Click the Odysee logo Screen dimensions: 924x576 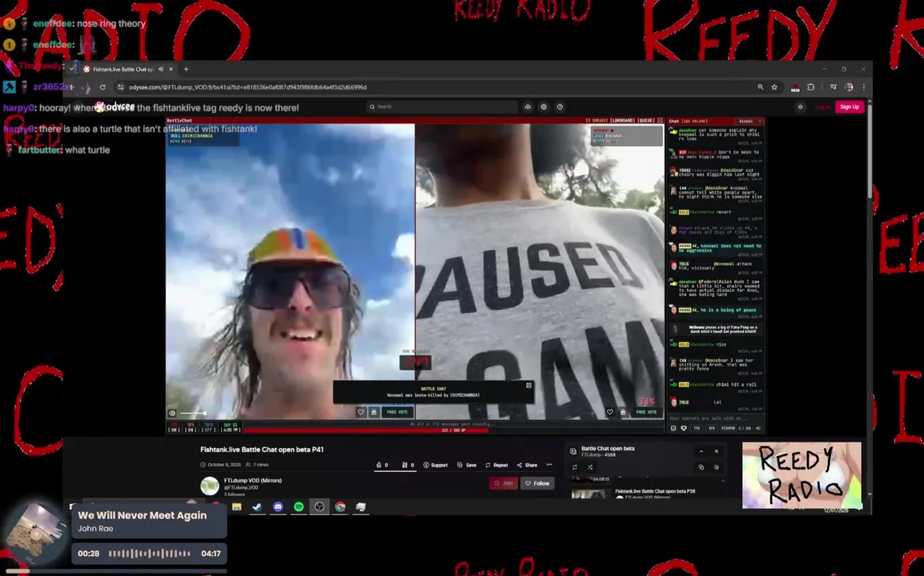pyautogui.click(x=115, y=106)
